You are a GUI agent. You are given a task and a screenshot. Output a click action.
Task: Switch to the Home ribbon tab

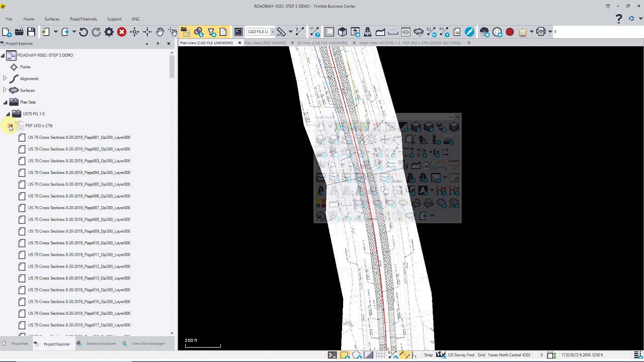click(x=29, y=19)
